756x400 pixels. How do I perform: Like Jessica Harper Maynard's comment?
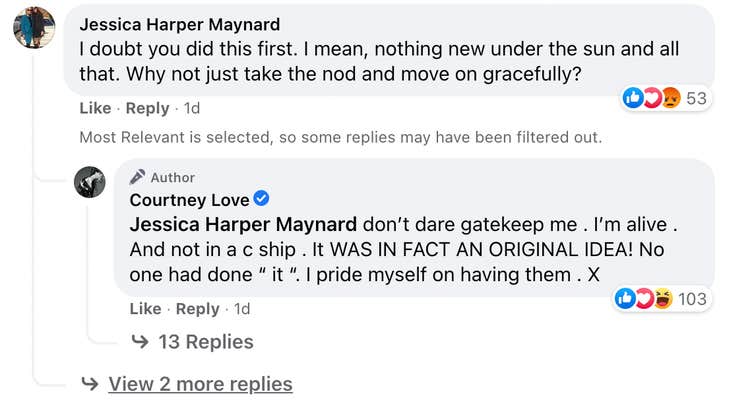95,107
